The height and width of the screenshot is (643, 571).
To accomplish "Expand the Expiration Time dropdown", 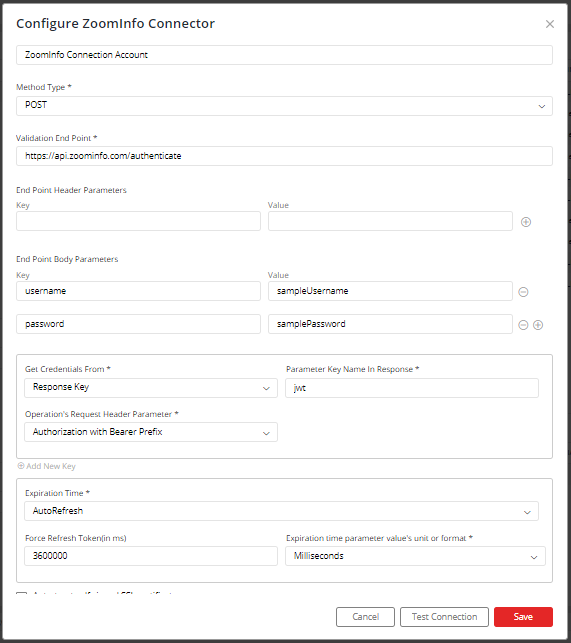I will point(281,511).
